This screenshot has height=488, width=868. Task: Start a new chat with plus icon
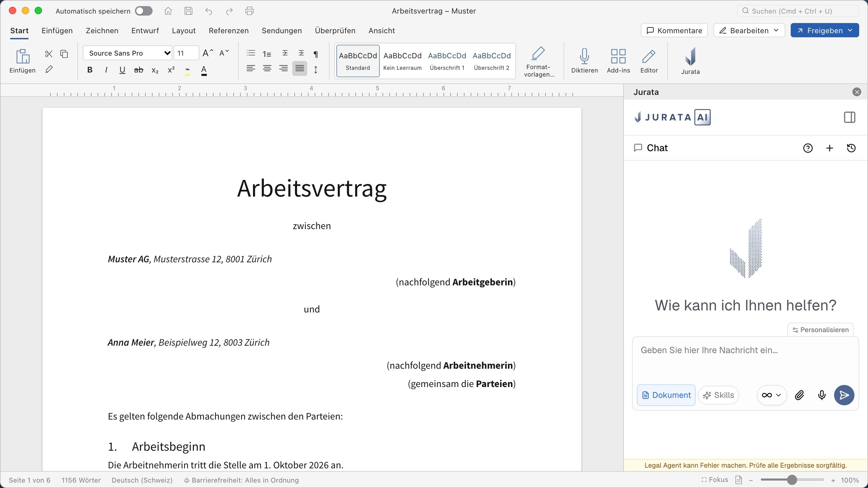point(829,148)
